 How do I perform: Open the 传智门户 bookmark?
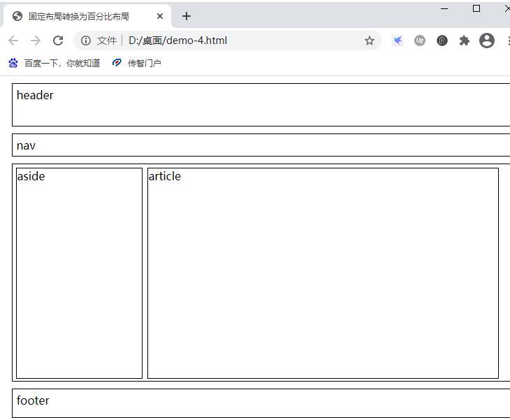tap(137, 63)
